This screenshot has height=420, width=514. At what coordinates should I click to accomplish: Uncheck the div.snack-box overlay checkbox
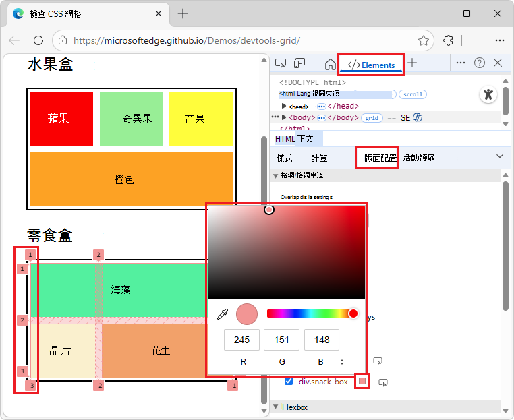(x=289, y=381)
